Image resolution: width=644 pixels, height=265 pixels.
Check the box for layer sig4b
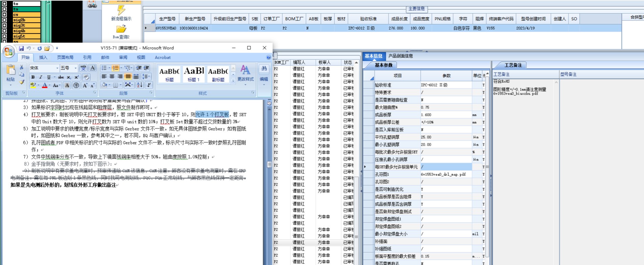click(4, 31)
